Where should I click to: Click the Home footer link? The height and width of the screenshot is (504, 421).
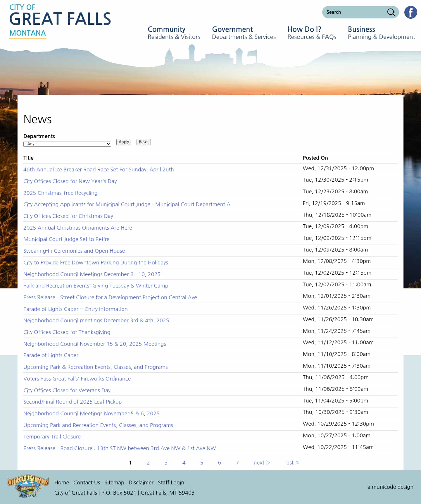click(62, 482)
